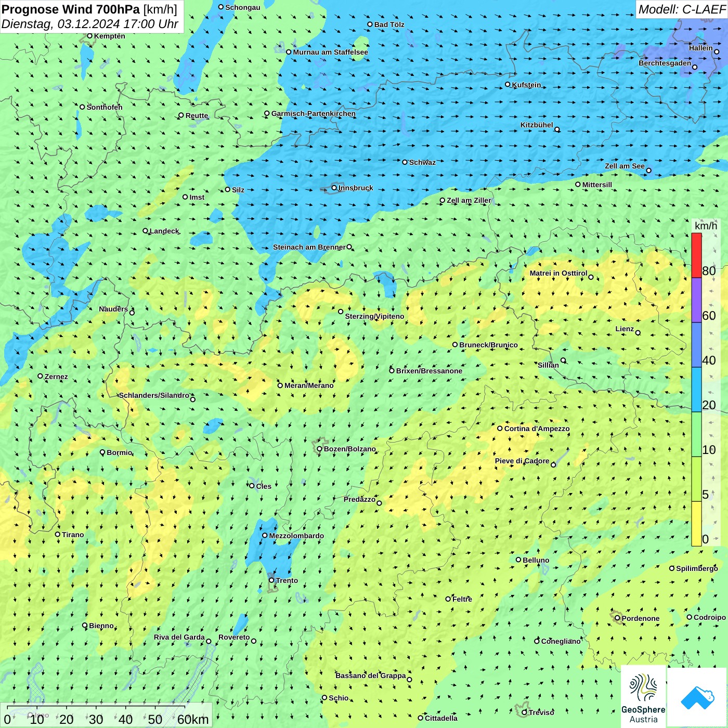728x728 pixels.
Task: Click the Bruneck/Brunico label
Action: (488, 345)
